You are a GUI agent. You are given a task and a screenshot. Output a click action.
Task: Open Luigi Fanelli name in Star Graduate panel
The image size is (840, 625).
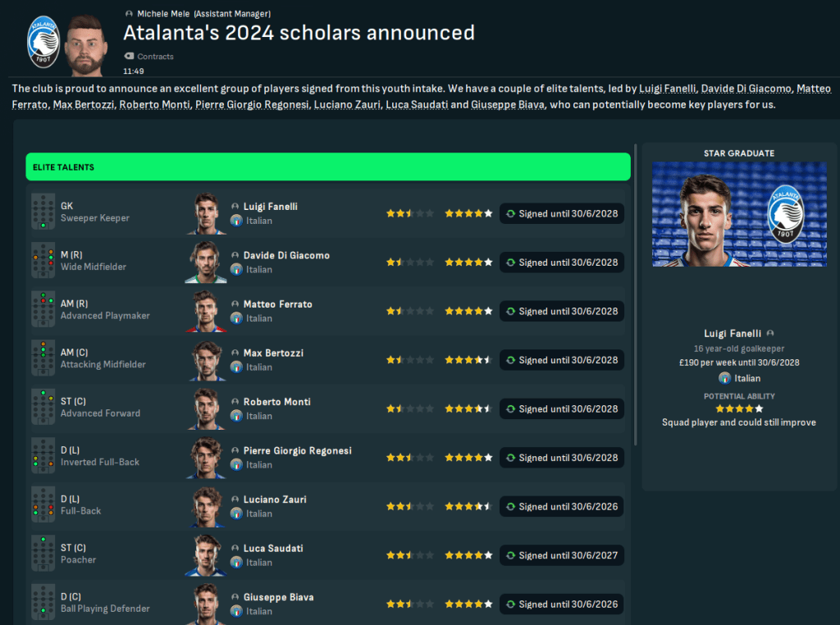(x=733, y=334)
